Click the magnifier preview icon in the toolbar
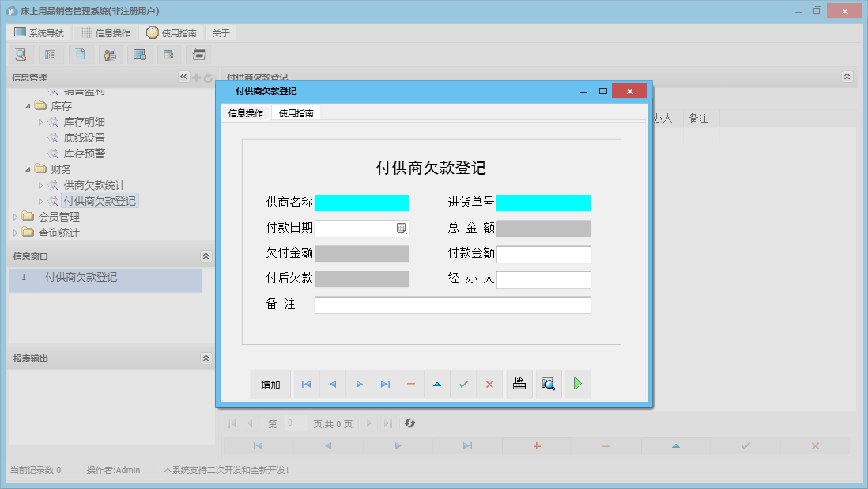Screen dimensions: 868x489 click(21, 54)
